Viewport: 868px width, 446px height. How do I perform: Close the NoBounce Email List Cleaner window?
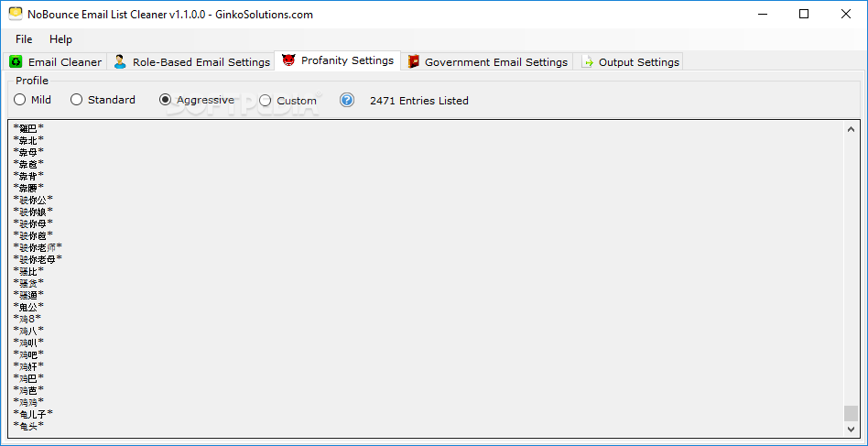[x=846, y=15]
